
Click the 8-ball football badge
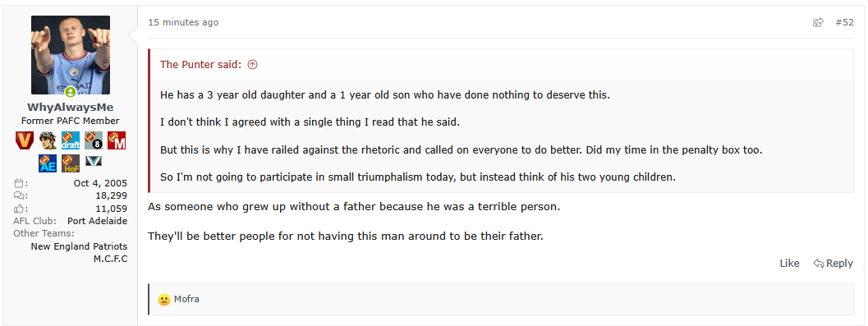[94, 140]
